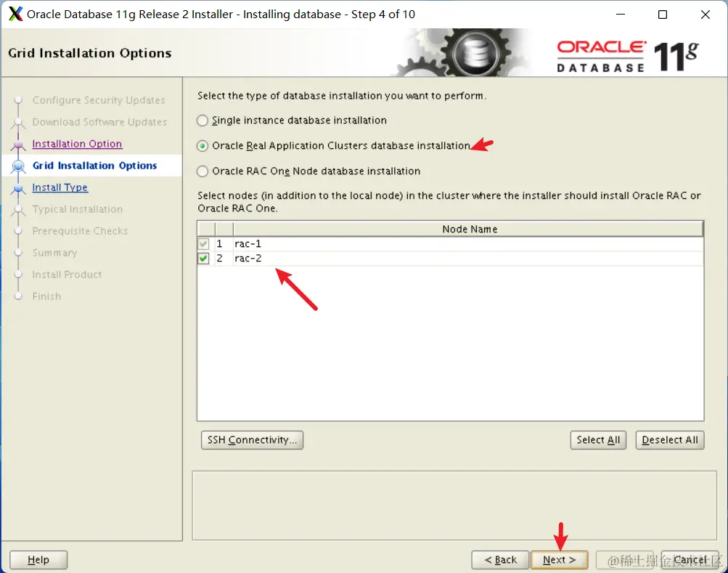The height and width of the screenshot is (573, 728).
Task: Open the installer Help
Action: click(x=38, y=560)
